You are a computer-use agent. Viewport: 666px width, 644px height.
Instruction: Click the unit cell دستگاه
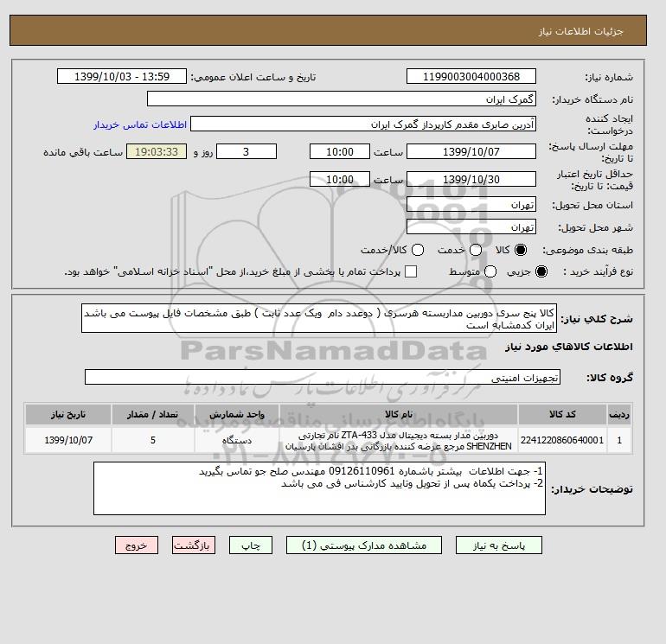237,440
